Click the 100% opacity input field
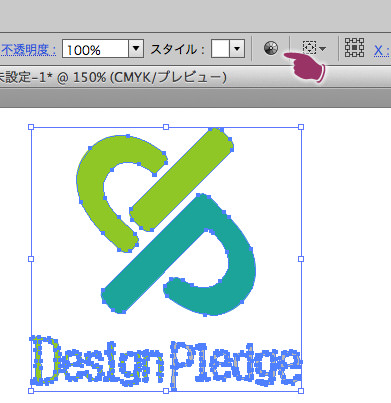Screen dimensions: 391x403 pos(95,49)
